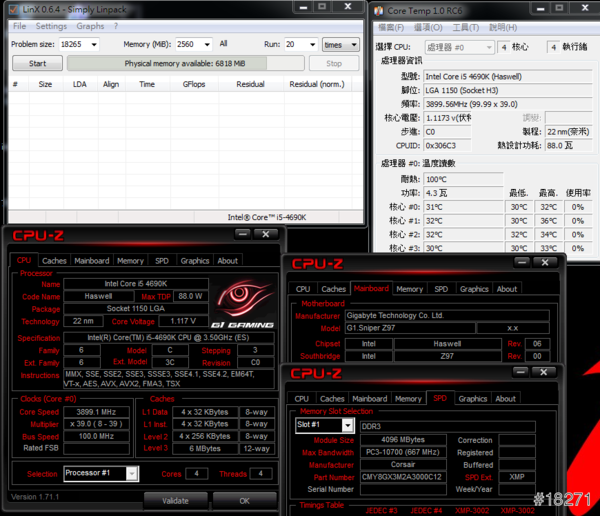Open the Graphs menu in LinX
The width and height of the screenshot is (600, 516).
coord(90,26)
